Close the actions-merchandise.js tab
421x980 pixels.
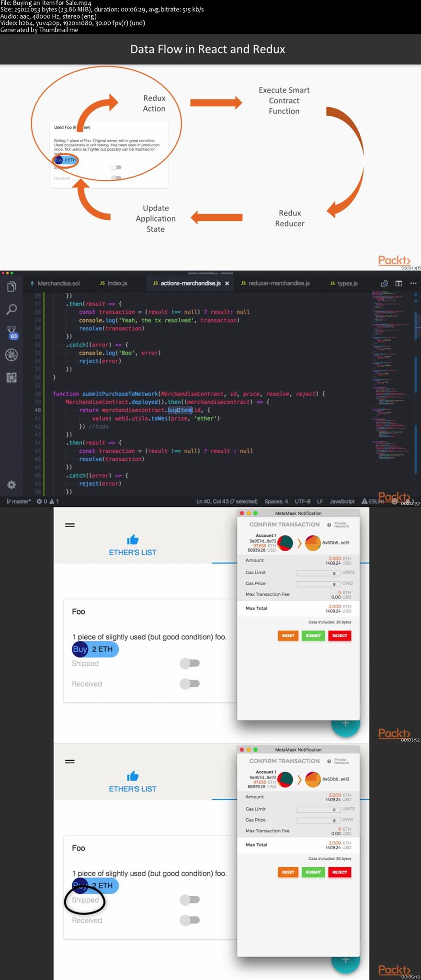(x=227, y=283)
